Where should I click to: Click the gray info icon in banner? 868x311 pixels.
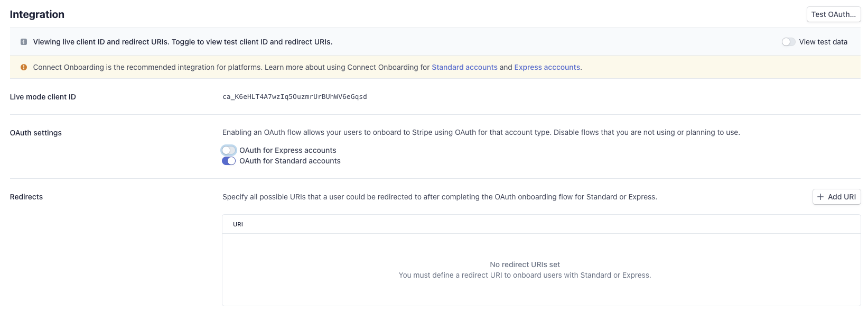24,42
